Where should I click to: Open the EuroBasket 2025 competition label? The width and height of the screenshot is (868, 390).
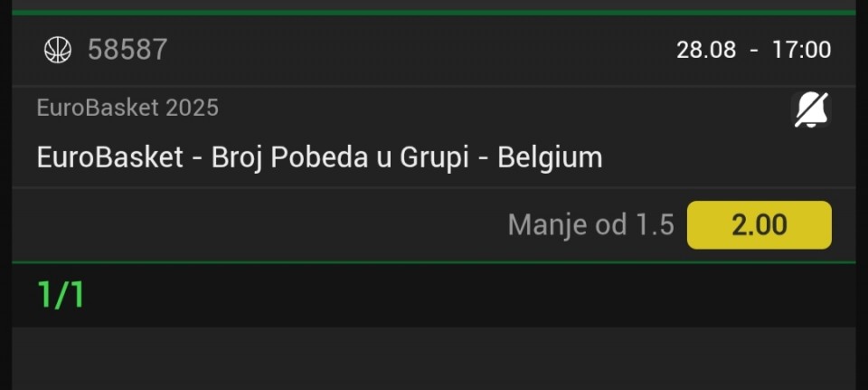(x=127, y=108)
